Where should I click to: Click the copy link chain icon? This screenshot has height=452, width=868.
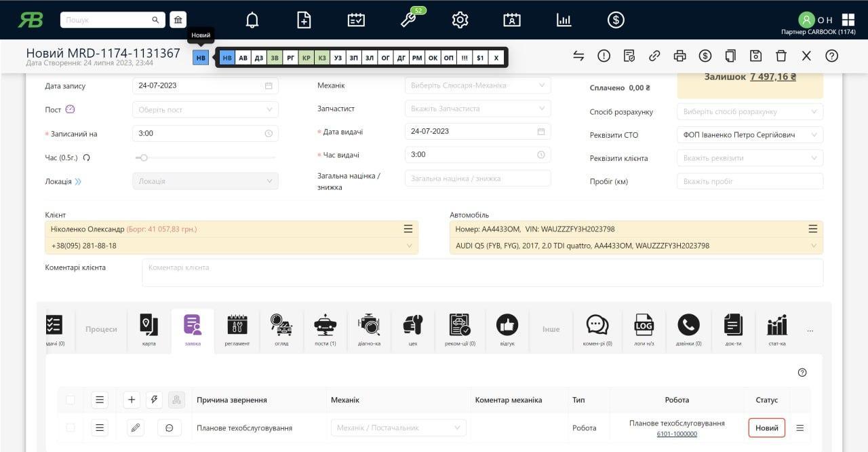coord(654,56)
